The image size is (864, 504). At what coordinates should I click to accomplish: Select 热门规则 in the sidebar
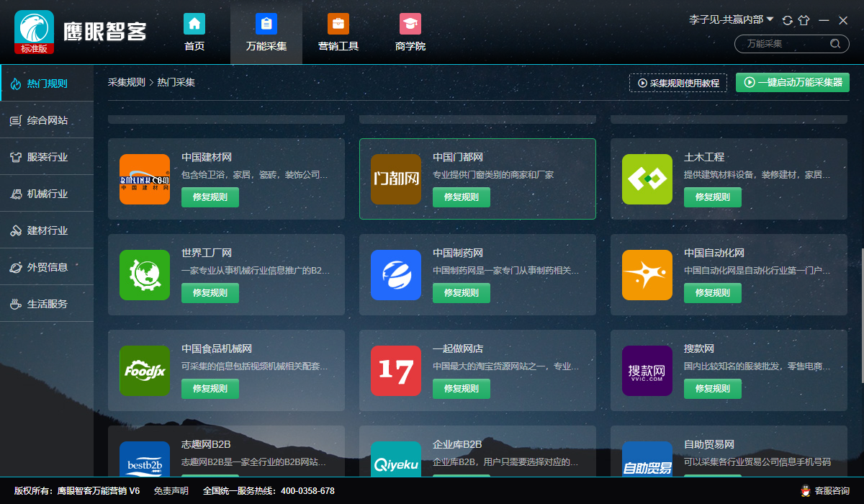point(47,84)
